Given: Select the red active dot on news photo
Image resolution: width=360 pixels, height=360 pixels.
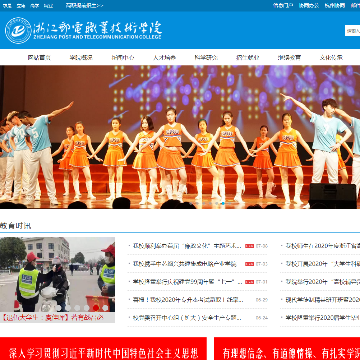Looking at the screenshot, I should [x=96, y=308].
